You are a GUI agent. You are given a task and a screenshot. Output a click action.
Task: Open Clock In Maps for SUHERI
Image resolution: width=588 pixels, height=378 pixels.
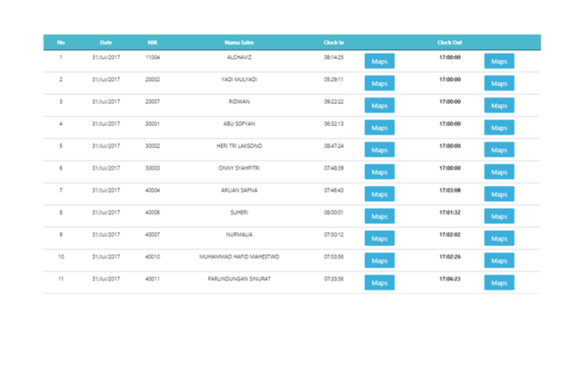coord(379,216)
